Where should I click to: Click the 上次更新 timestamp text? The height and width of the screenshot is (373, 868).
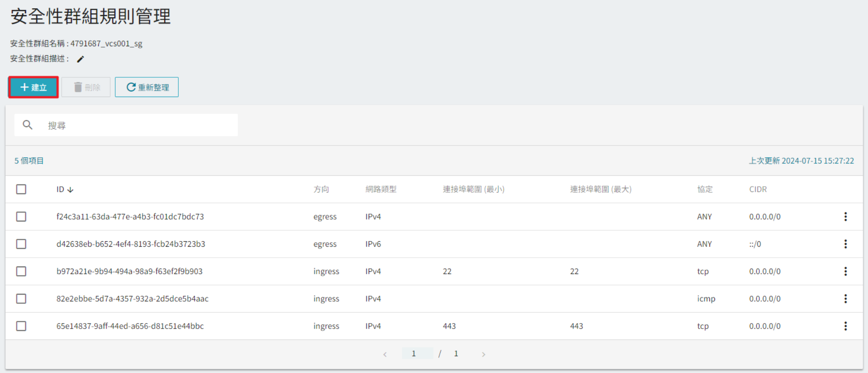801,161
